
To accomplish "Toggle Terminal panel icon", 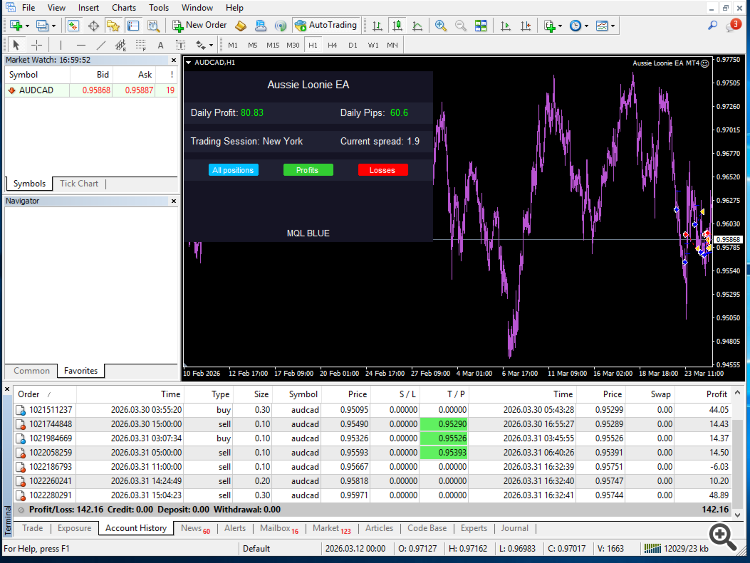I will (133, 25).
